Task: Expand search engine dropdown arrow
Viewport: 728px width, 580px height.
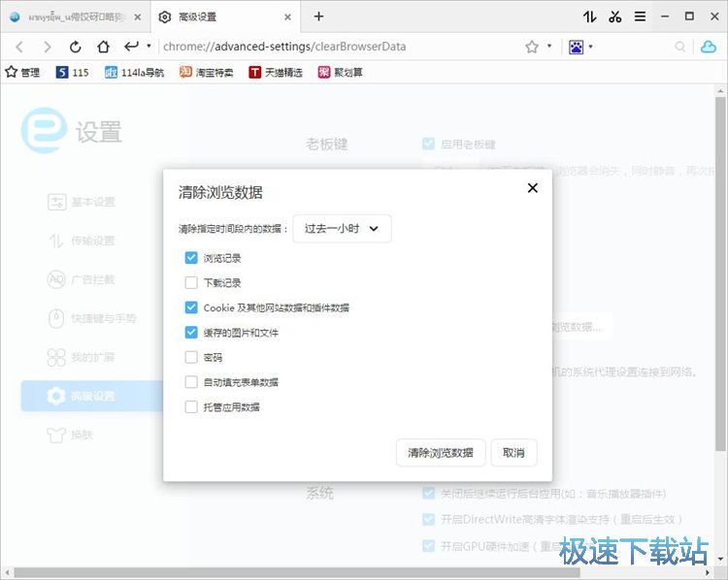Action: (x=590, y=47)
